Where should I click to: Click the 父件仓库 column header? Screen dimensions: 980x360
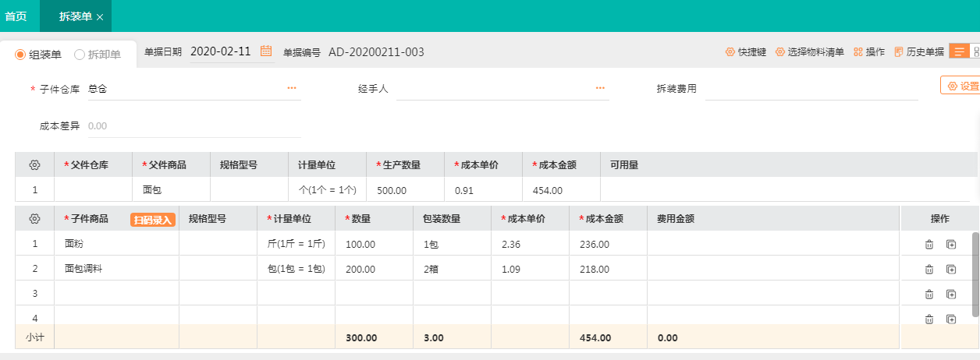click(x=94, y=164)
